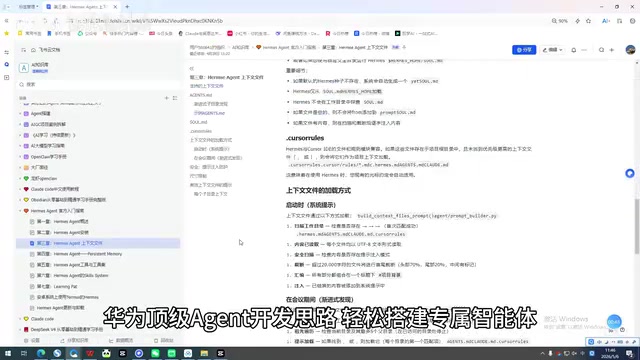640x360 pixels.
Task: Open the 编辑 edit mode dropdown
Action: click(x=552, y=50)
